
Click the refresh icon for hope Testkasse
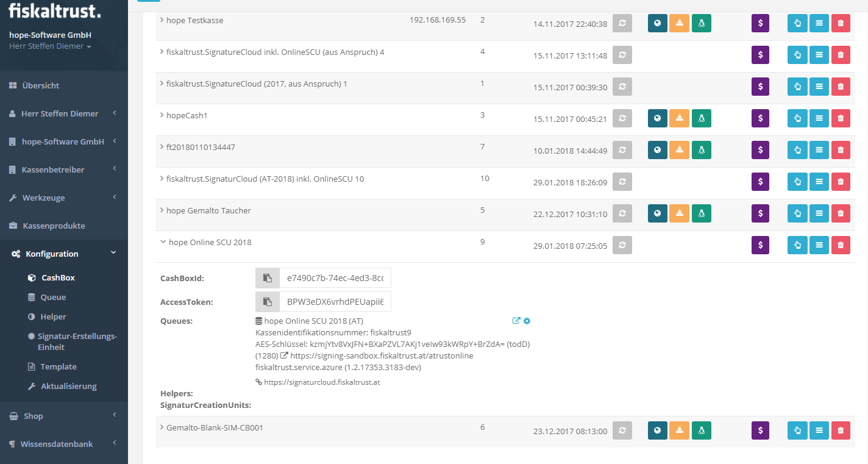[x=622, y=23]
